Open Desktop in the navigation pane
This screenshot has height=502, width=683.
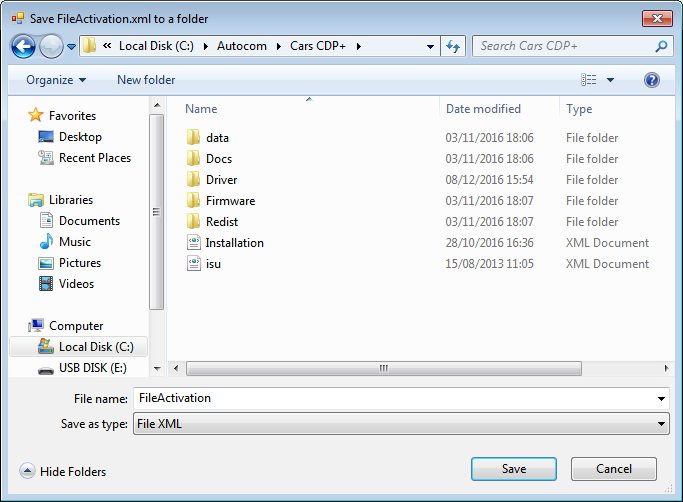pyautogui.click(x=80, y=137)
